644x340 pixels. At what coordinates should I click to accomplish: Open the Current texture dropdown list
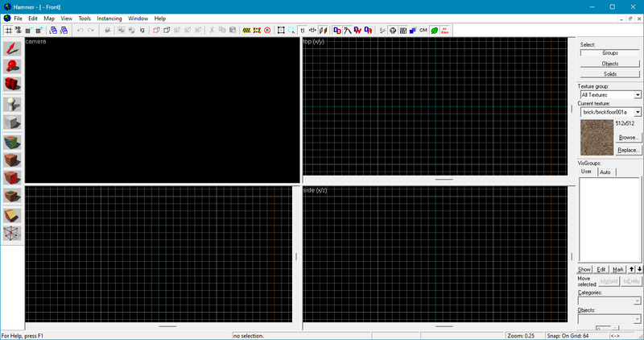click(x=637, y=112)
